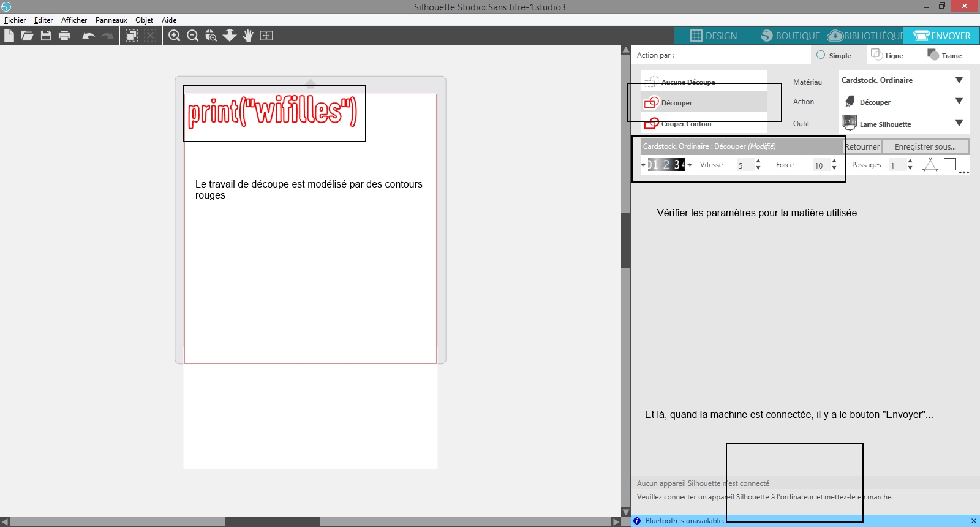Choose the Couper Contour option
980x527 pixels.
[704, 123]
